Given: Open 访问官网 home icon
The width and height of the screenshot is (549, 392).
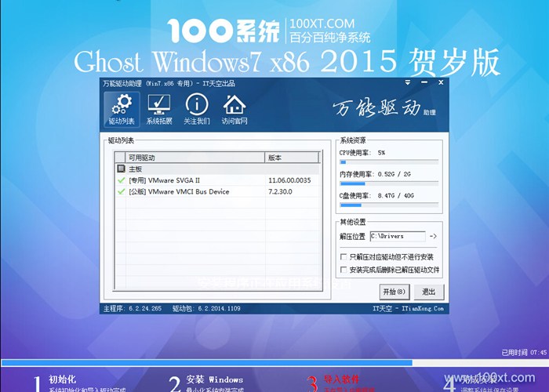Looking at the screenshot, I should pos(234,109).
